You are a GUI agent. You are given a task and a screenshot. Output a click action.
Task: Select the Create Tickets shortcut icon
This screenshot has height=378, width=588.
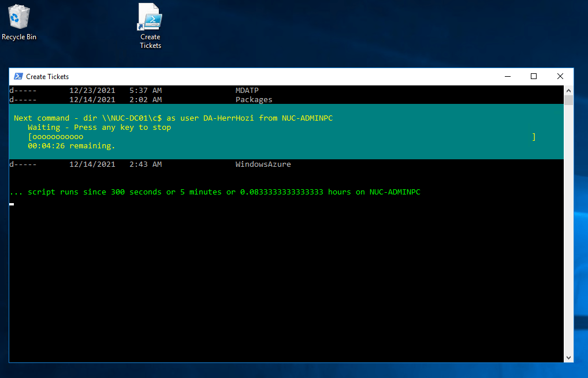[x=150, y=17]
